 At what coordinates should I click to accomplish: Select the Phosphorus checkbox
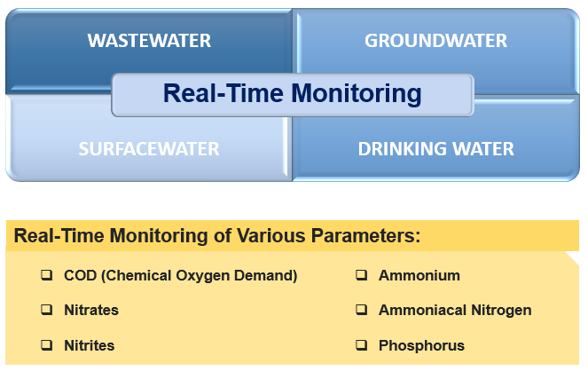pos(362,345)
